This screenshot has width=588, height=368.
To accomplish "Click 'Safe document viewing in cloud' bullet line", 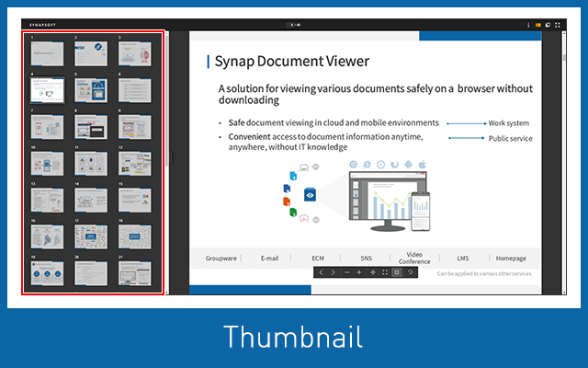I will [334, 122].
